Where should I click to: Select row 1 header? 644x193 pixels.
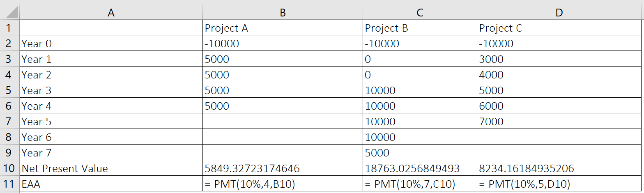click(x=10, y=28)
